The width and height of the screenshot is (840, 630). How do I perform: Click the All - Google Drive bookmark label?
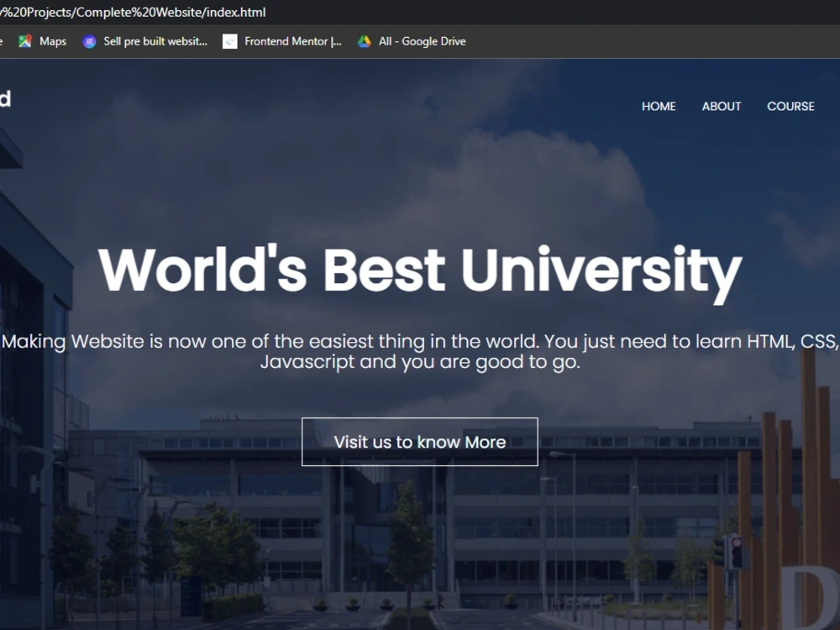423,41
